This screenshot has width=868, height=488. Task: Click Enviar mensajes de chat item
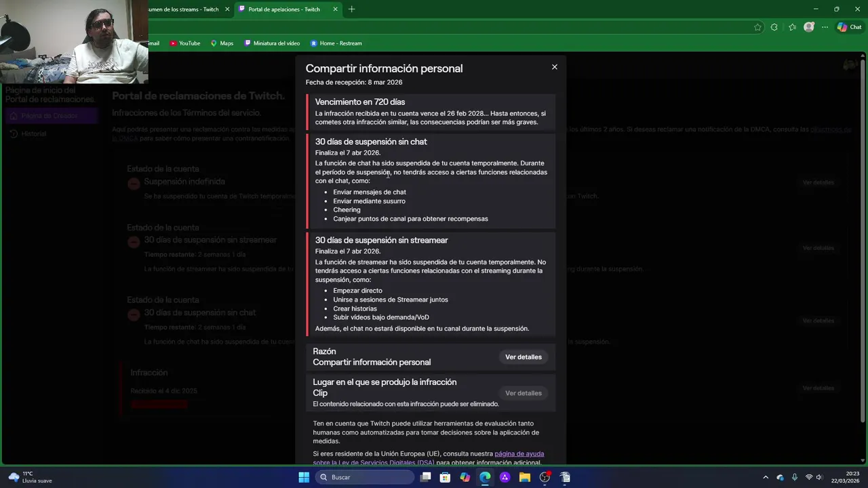pyautogui.click(x=370, y=192)
